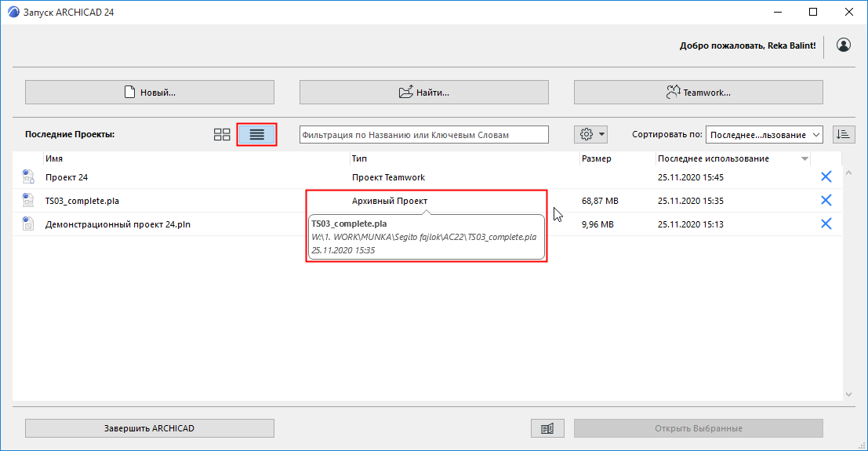This screenshot has height=451, width=868.
Task: Switch to thumbnail grid view
Action: (x=222, y=135)
